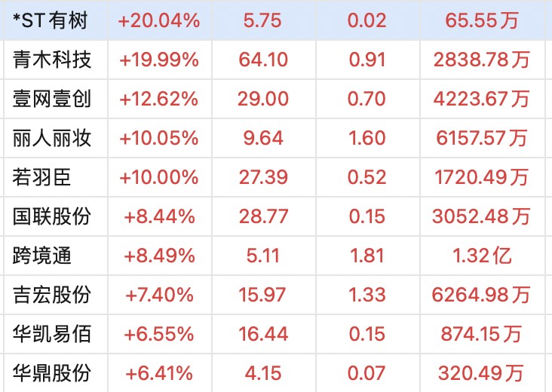The width and height of the screenshot is (552, 392).
Task: Select the 6264.98万 amount cell
Action: pos(481,295)
